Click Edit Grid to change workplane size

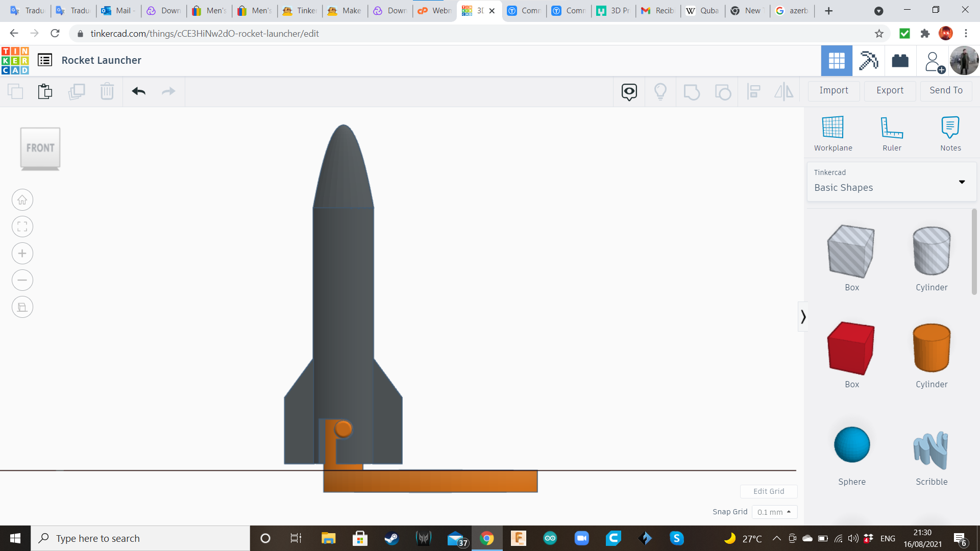[769, 491]
